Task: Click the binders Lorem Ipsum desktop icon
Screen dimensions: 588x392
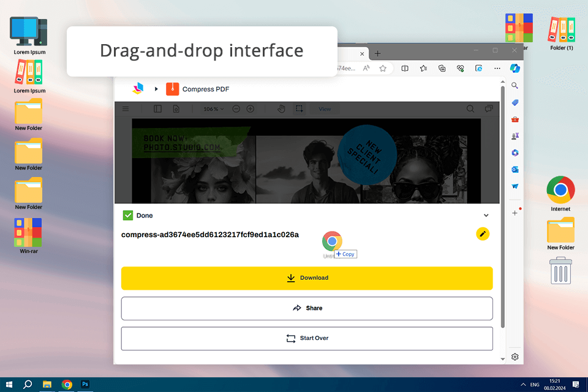Action: [x=29, y=77]
